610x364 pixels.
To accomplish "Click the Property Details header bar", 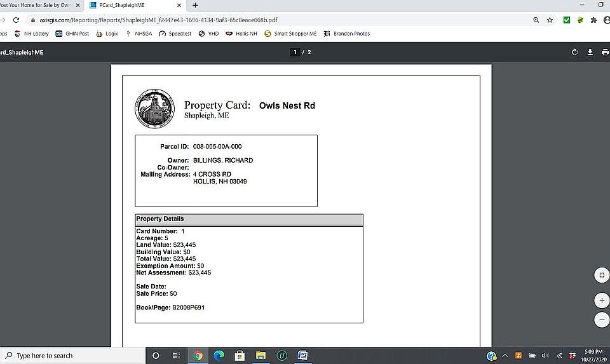I will tap(249, 219).
